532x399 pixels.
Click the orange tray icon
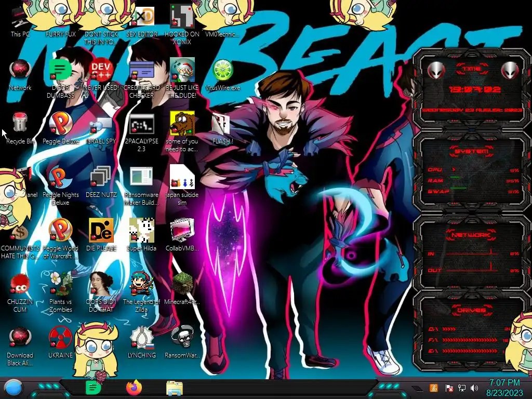(433, 388)
